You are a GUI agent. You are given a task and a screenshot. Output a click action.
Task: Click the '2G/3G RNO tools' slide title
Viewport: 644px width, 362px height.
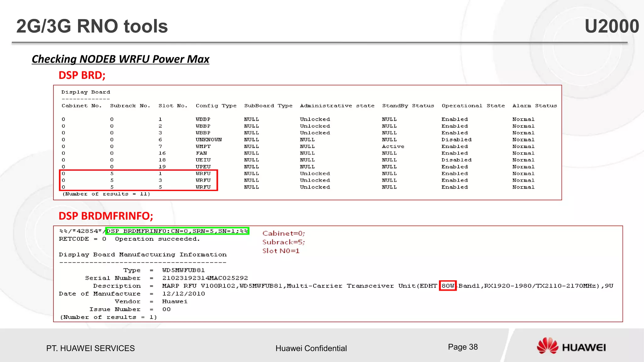(92, 26)
